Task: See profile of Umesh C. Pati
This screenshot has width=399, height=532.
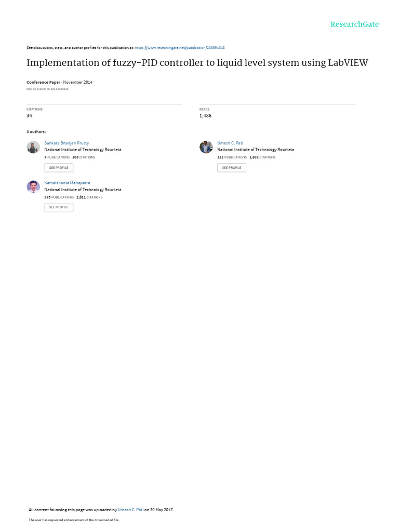Action: pyautogui.click(x=232, y=168)
